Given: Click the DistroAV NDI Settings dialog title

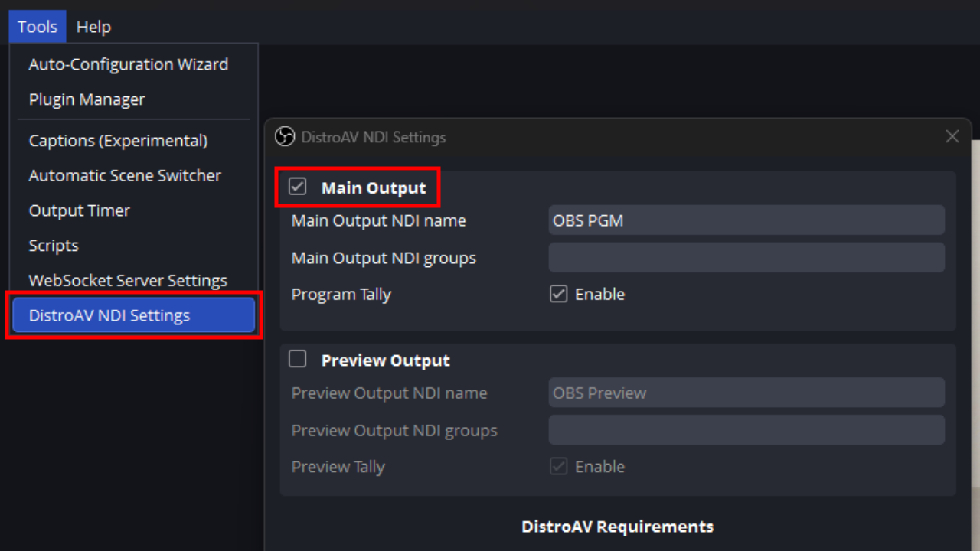Looking at the screenshot, I should point(374,138).
